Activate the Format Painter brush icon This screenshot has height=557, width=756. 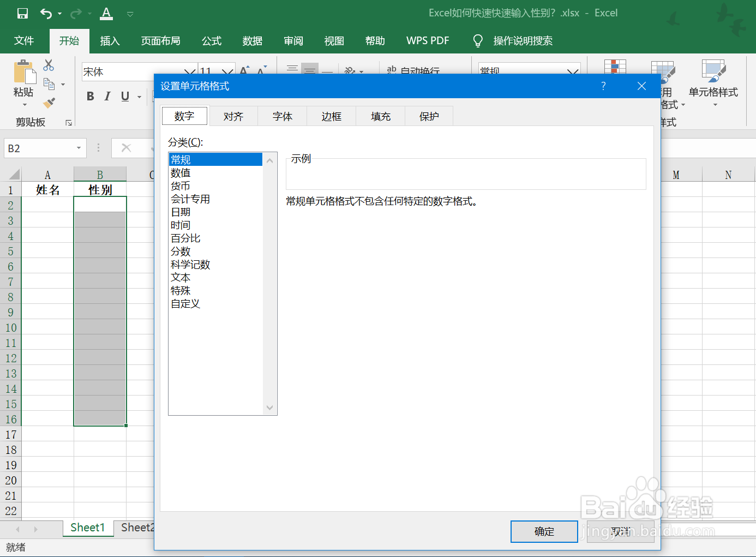point(49,103)
